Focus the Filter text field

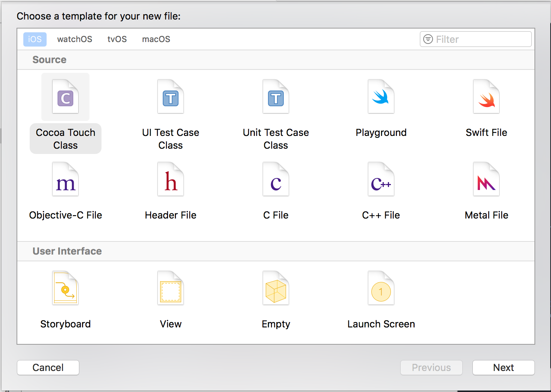(x=475, y=39)
